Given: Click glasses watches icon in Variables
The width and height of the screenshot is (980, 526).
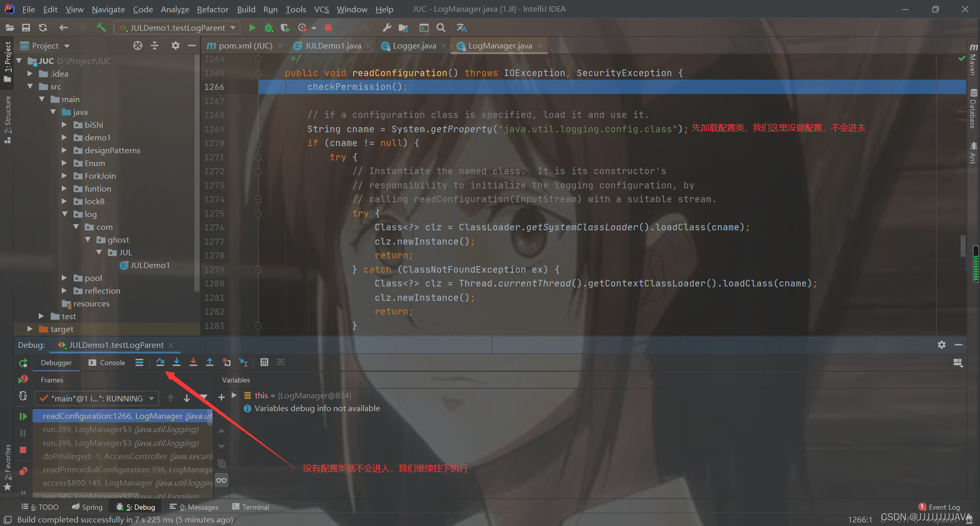Looking at the screenshot, I should coord(222,480).
